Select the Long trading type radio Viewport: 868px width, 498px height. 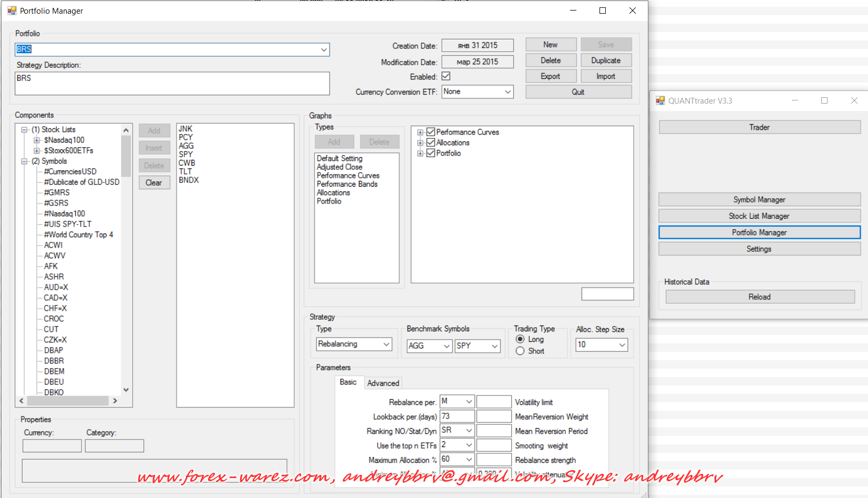(x=520, y=339)
